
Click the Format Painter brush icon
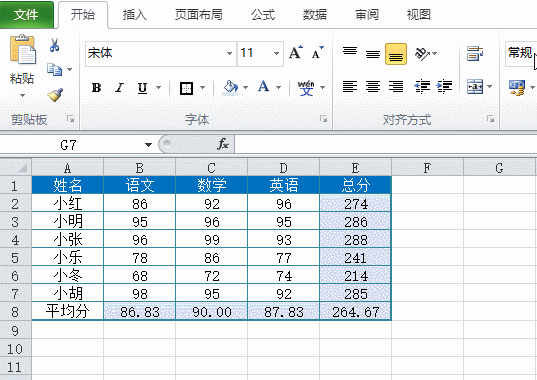[55, 94]
